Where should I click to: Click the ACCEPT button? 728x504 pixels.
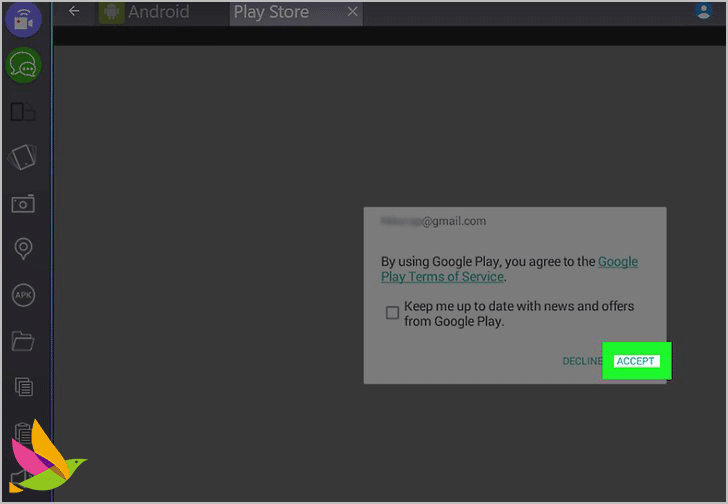point(636,361)
